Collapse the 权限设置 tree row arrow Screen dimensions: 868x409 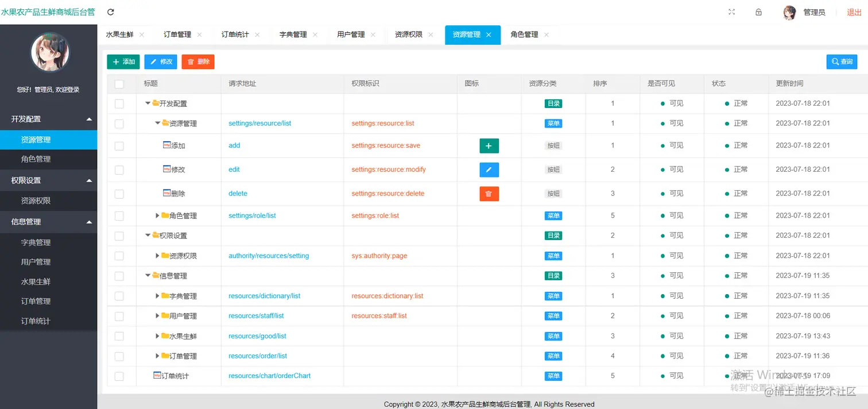148,236
